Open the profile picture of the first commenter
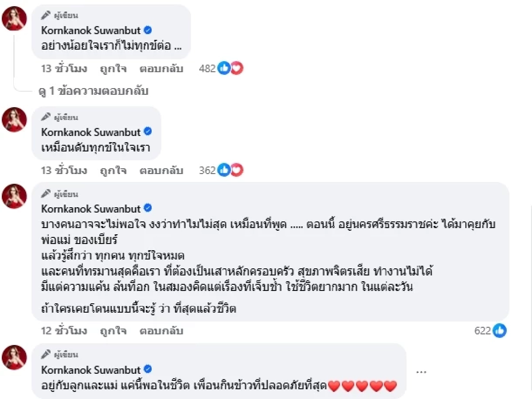 [x=13, y=18]
